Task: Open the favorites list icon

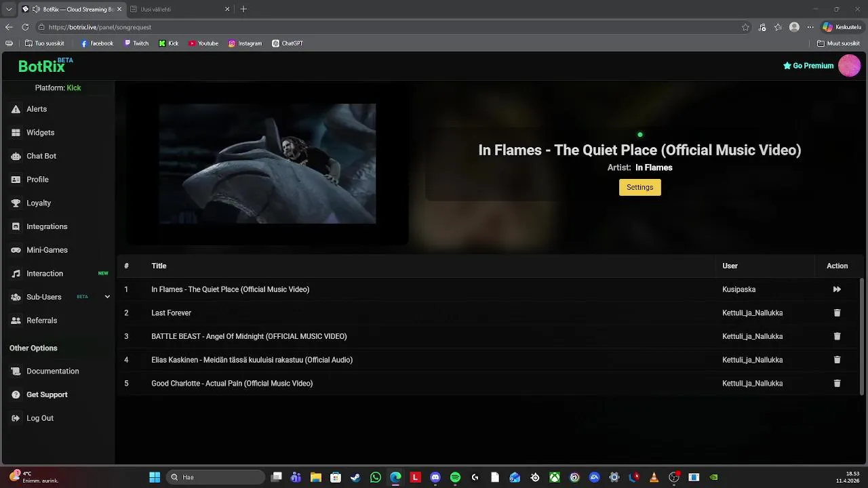Action: 778,27
